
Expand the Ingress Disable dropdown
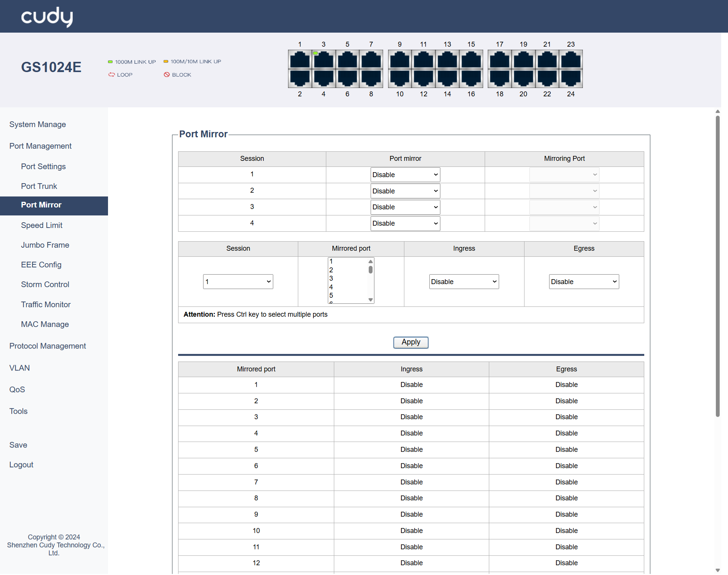464,282
